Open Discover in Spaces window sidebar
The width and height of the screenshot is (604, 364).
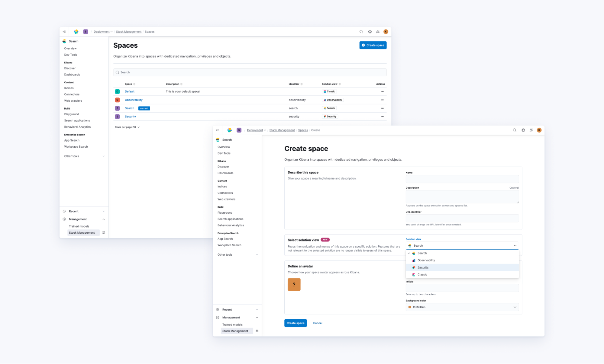pyautogui.click(x=70, y=68)
